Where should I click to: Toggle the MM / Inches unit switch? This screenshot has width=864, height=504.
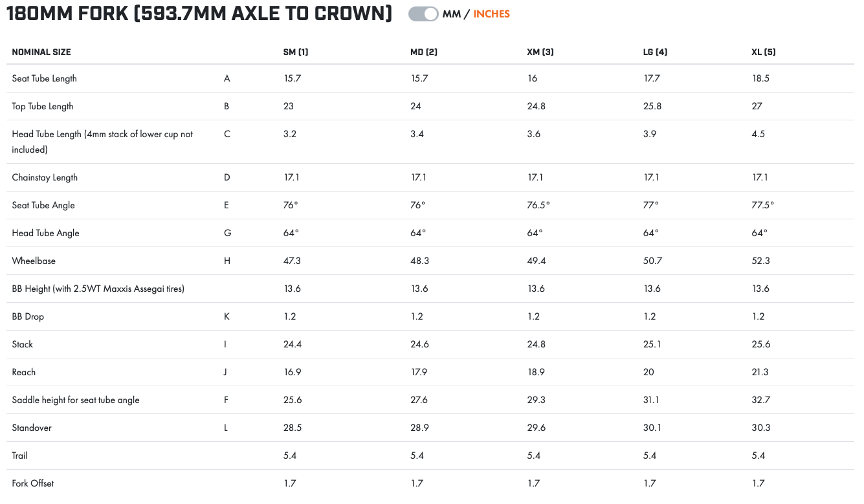coord(423,14)
